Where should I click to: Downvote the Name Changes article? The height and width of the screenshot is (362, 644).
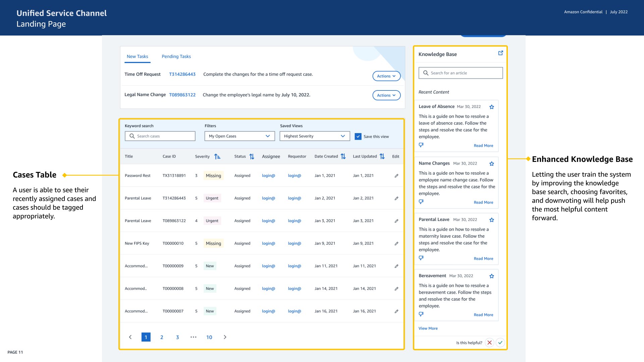[x=421, y=202]
